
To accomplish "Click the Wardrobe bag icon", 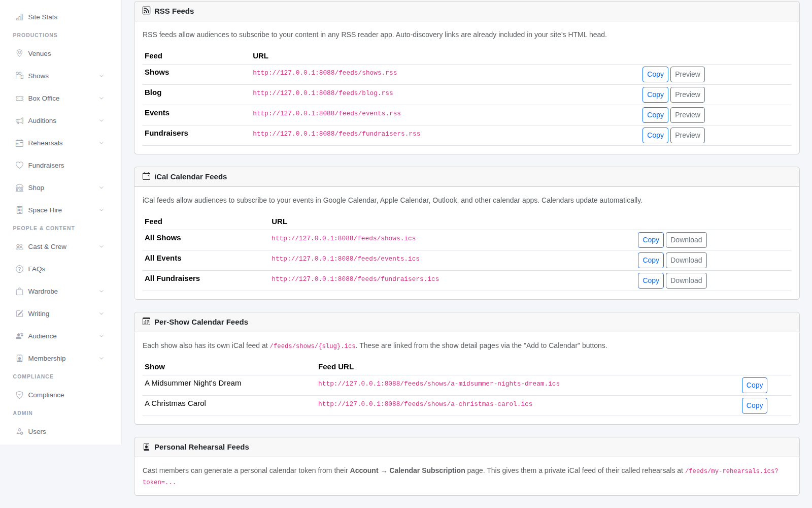I will (19, 291).
